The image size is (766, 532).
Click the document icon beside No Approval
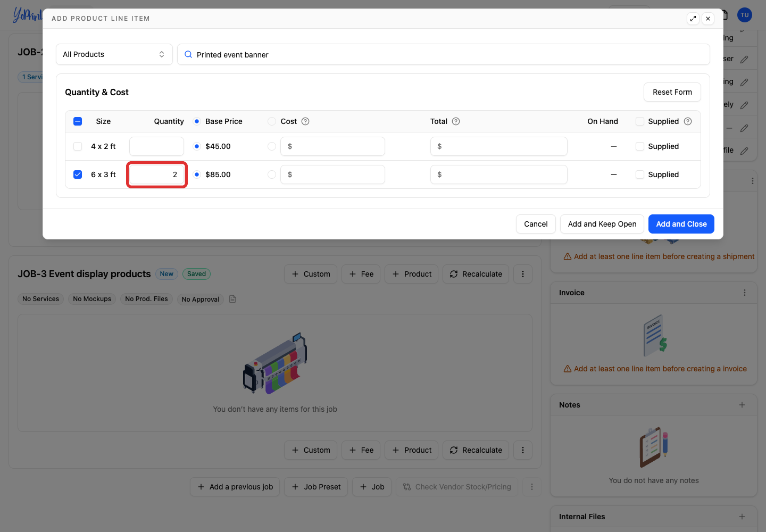coord(232,299)
